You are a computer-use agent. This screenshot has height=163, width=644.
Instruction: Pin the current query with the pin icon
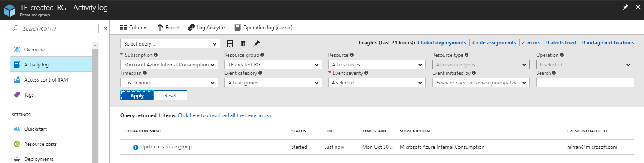coord(257,43)
